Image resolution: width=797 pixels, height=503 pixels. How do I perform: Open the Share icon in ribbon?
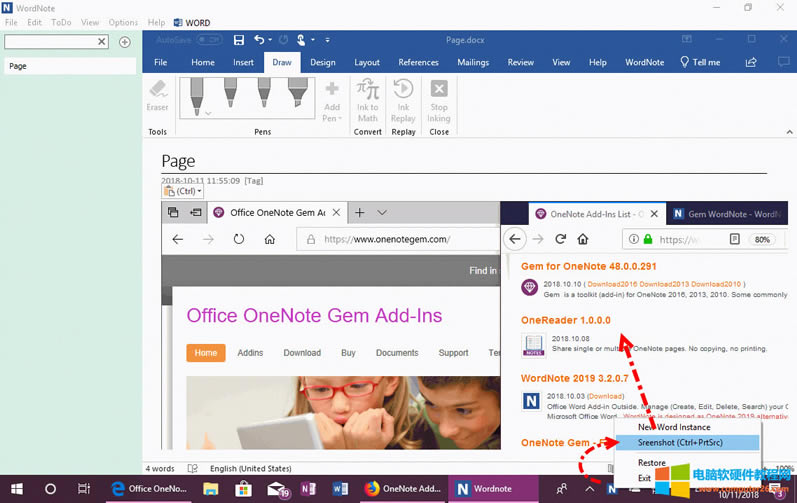(750, 62)
